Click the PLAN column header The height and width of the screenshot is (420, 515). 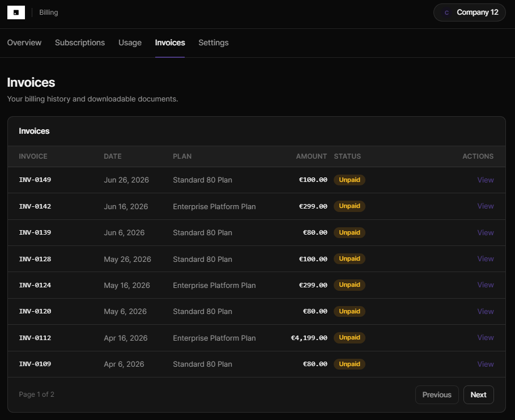182,156
